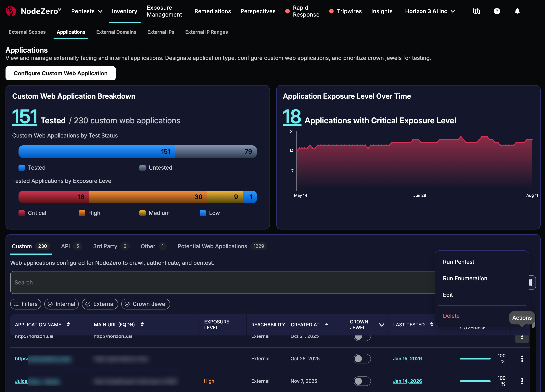The image size is (545, 392).
Task: Click the Tripwires red status dot
Action: click(x=331, y=11)
